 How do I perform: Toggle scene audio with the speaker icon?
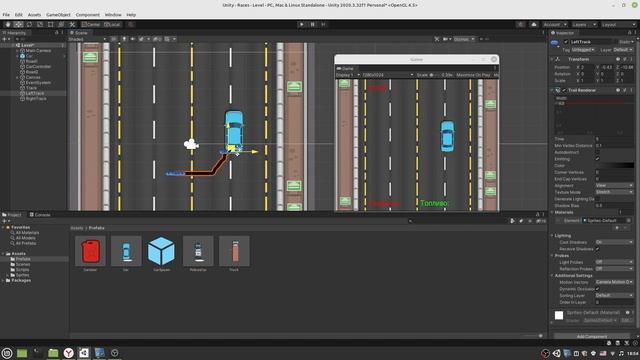133,39
